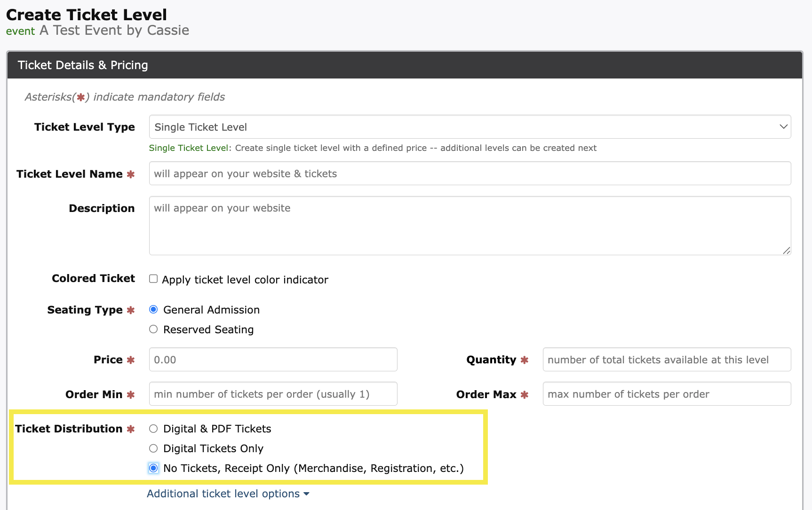The height and width of the screenshot is (510, 812).
Task: Click the Quantity input field
Action: click(x=666, y=360)
